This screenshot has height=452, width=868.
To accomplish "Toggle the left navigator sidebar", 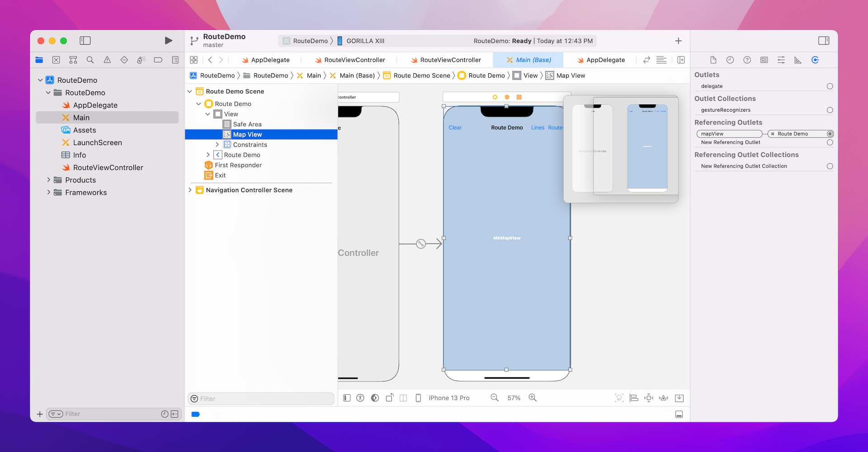I will pos(85,41).
